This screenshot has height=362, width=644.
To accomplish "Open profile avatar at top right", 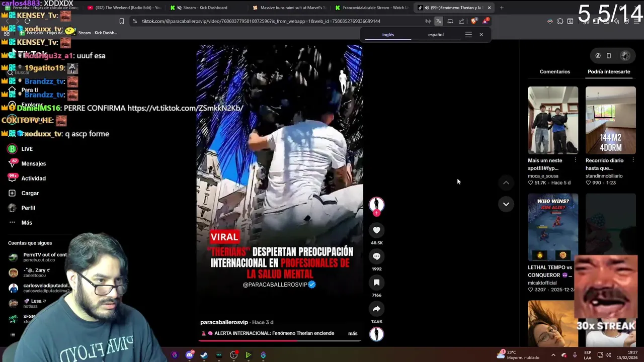I will click(625, 56).
